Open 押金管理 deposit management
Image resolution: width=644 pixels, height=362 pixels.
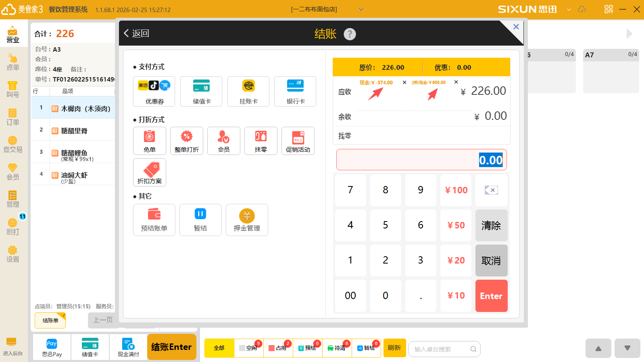[247, 220]
